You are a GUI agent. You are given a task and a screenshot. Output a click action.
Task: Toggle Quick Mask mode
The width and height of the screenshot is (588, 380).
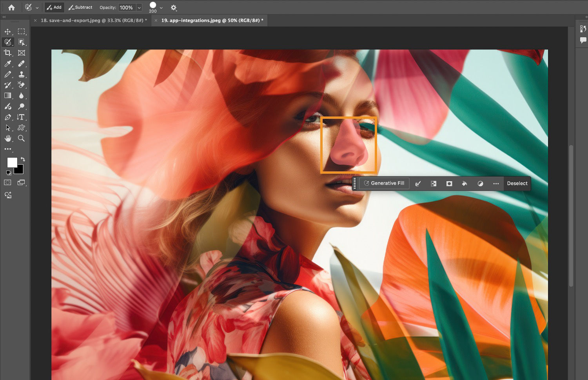(7, 182)
